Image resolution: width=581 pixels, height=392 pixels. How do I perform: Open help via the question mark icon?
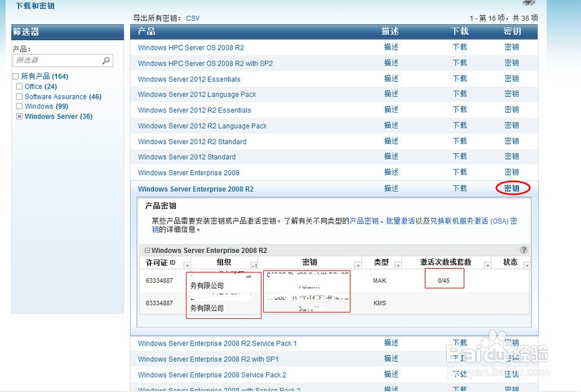point(523,250)
